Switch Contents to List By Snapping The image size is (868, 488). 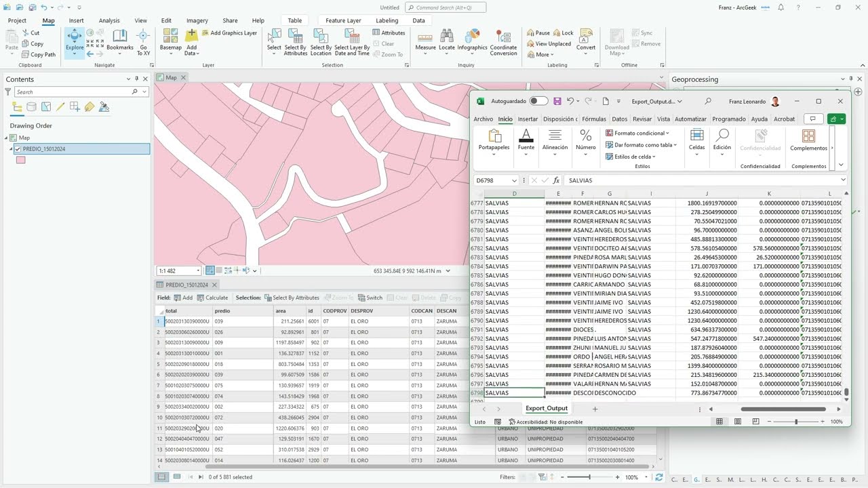(x=75, y=107)
